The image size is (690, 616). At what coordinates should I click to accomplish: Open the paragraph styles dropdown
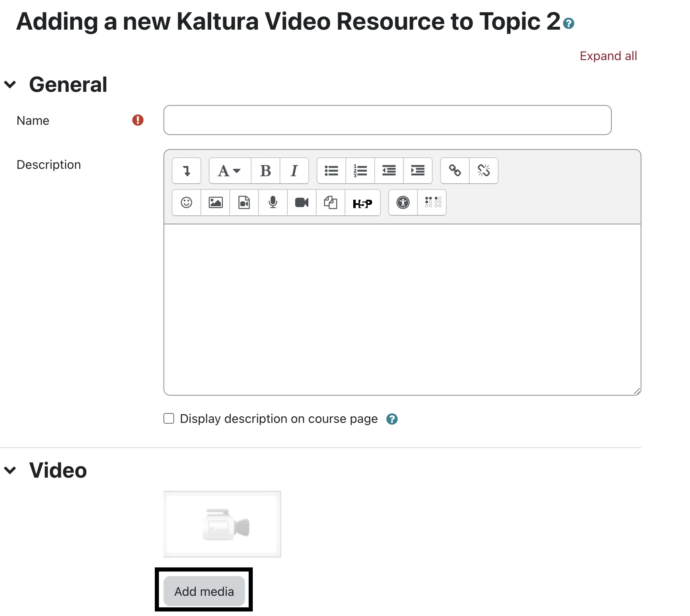230,170
